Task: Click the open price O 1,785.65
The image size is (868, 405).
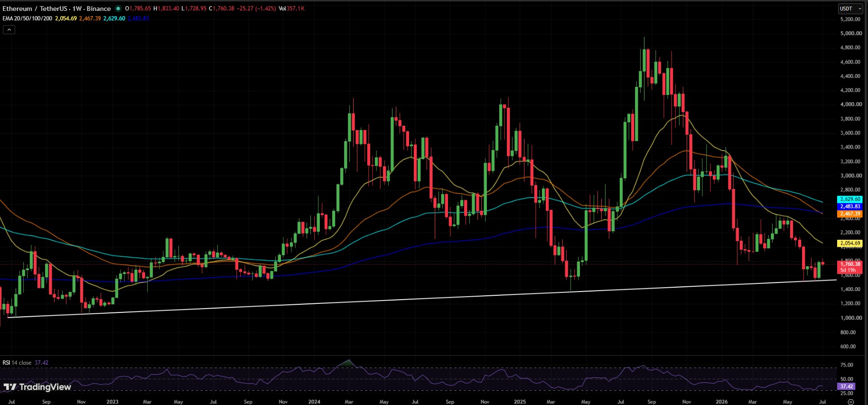Action: 138,9
